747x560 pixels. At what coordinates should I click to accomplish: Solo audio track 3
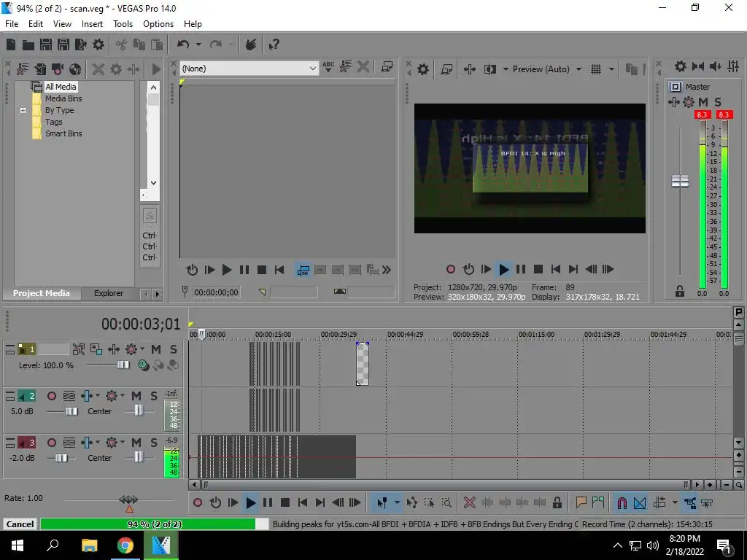click(153, 443)
